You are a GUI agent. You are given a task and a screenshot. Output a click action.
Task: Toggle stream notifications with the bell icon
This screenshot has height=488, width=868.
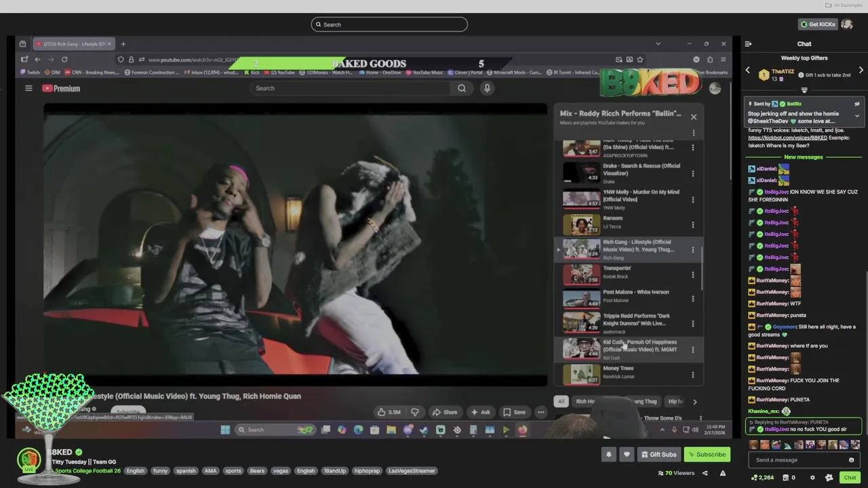tap(608, 454)
